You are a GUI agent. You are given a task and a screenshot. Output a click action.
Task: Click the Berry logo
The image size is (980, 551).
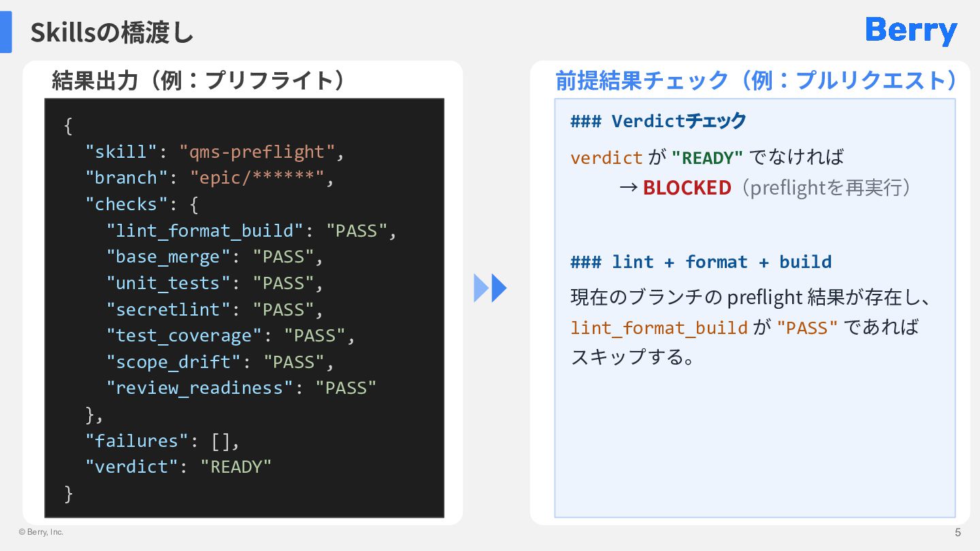coord(911,31)
